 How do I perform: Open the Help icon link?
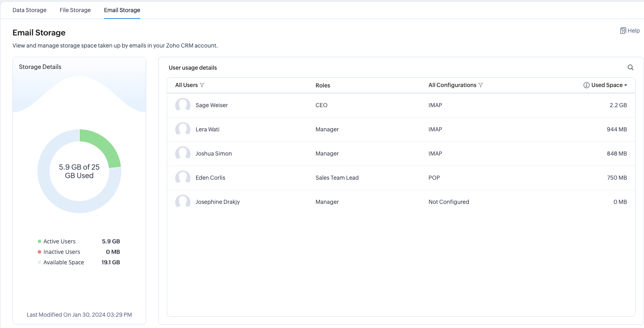(623, 31)
